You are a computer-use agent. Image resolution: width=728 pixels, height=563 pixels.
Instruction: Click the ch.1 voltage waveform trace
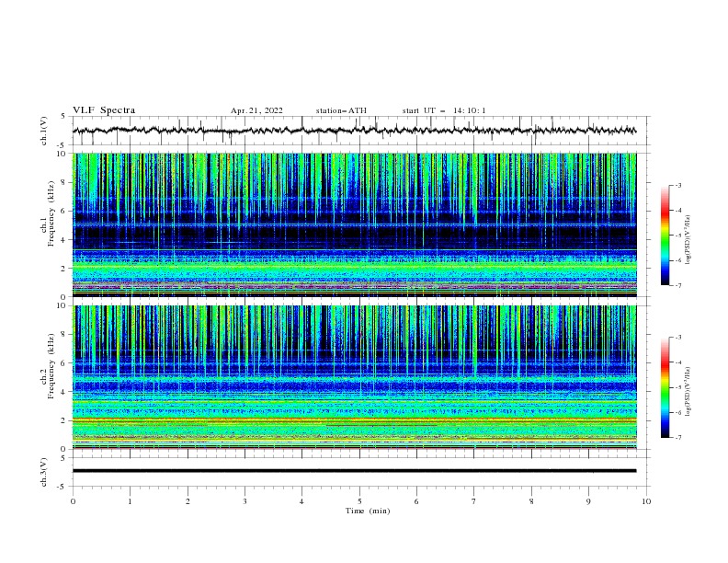point(354,131)
